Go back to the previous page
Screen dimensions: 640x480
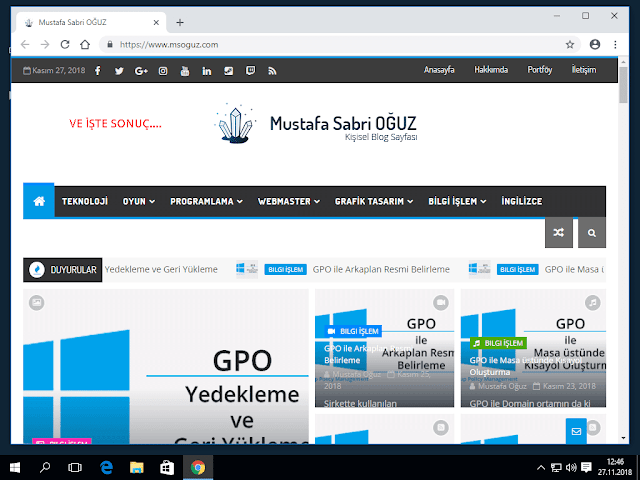[x=25, y=44]
